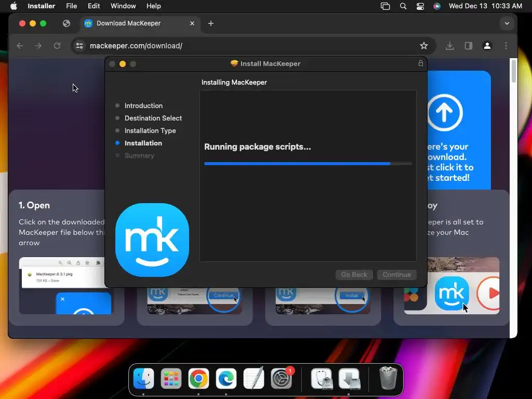Open the Window menu
This screenshot has width=532, height=399.
point(123,6)
